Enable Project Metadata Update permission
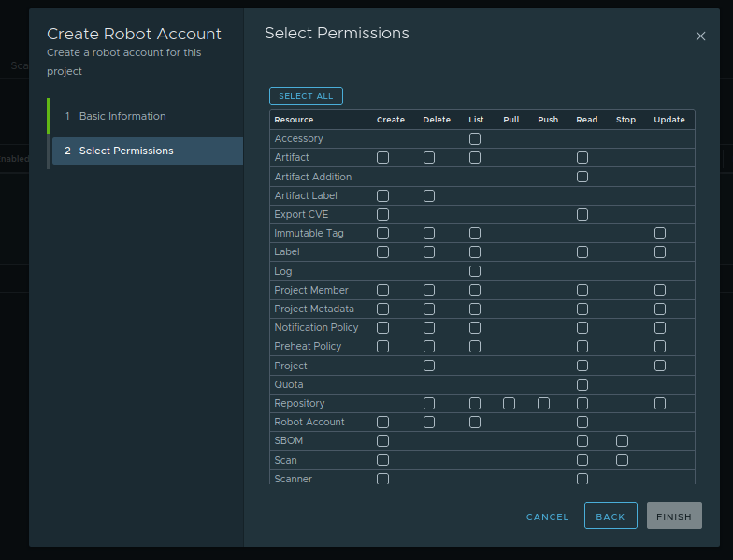The width and height of the screenshot is (733, 560). click(660, 309)
